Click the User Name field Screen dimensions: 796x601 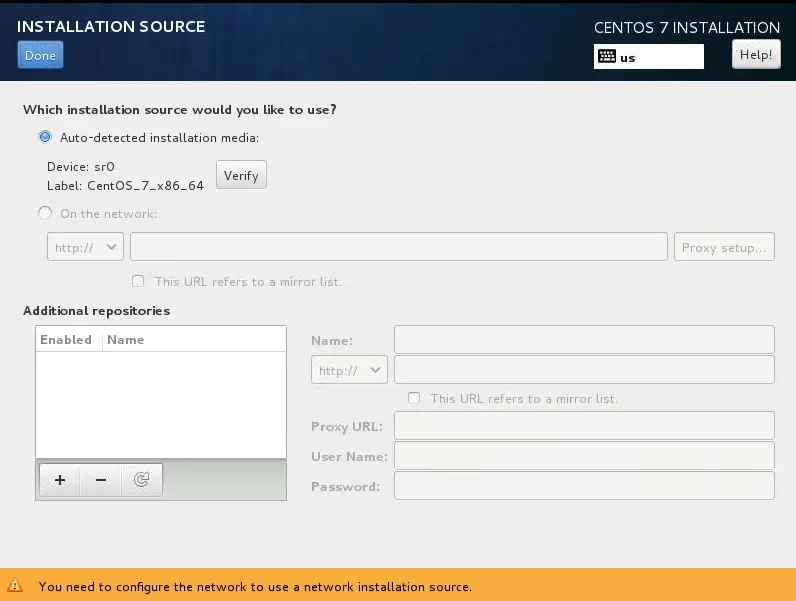584,455
